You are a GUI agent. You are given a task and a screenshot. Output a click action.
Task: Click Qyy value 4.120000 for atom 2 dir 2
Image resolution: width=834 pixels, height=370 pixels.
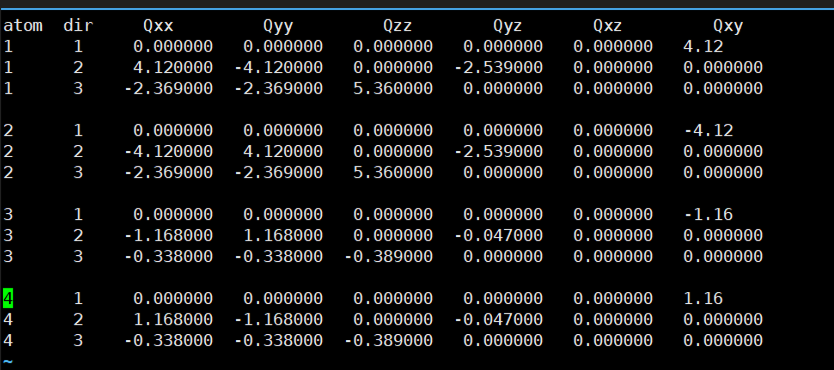(x=283, y=152)
